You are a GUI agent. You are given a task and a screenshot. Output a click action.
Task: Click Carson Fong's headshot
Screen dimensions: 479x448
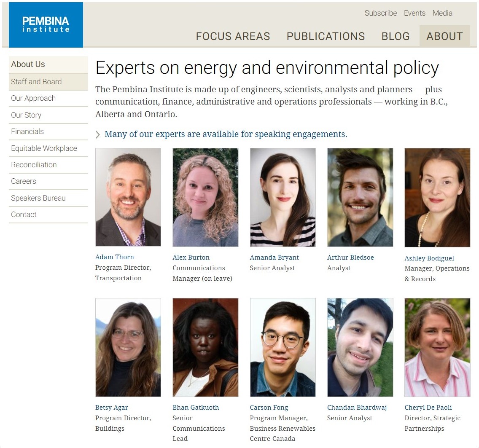pyautogui.click(x=283, y=347)
